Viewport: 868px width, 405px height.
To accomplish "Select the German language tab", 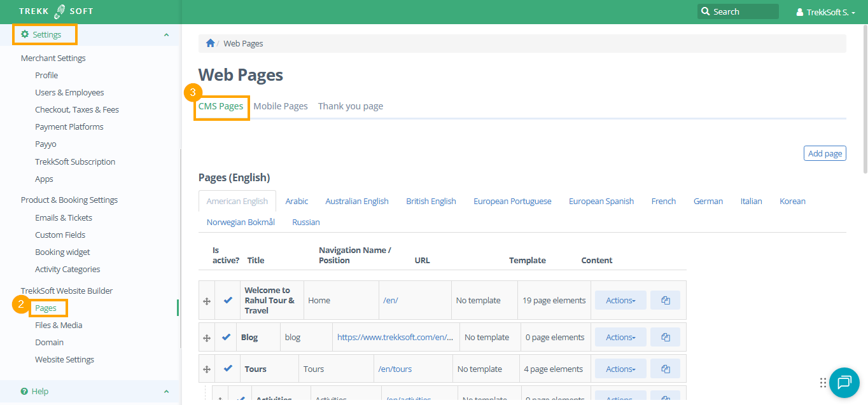I will pos(708,201).
